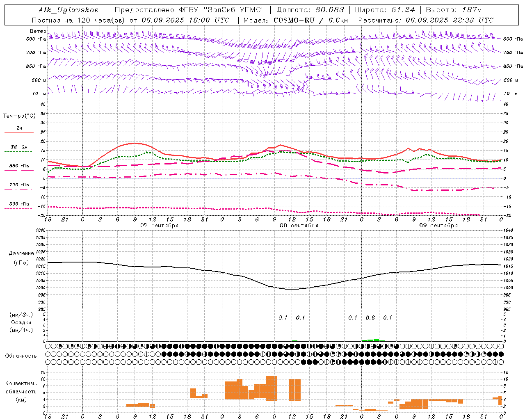Viewport: 525px width, 420px height.
Task: Click the 0.6 precipitation amount value
Action: (x=370, y=318)
